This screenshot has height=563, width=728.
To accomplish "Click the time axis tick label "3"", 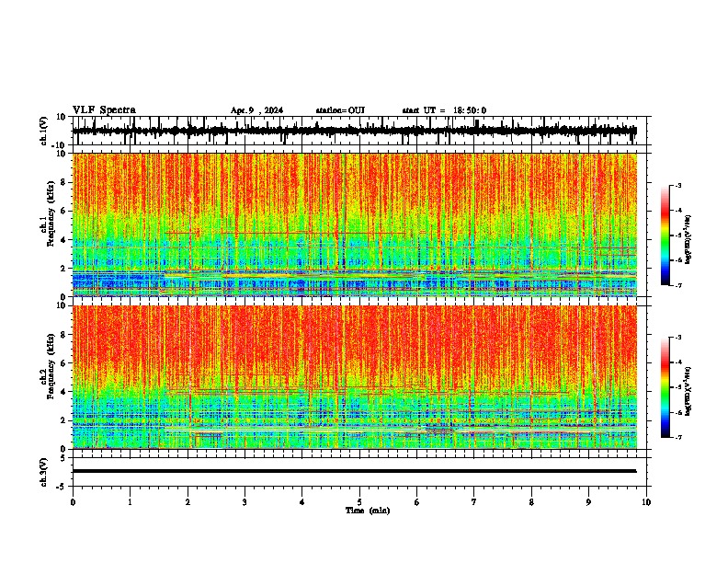I will tap(245, 502).
